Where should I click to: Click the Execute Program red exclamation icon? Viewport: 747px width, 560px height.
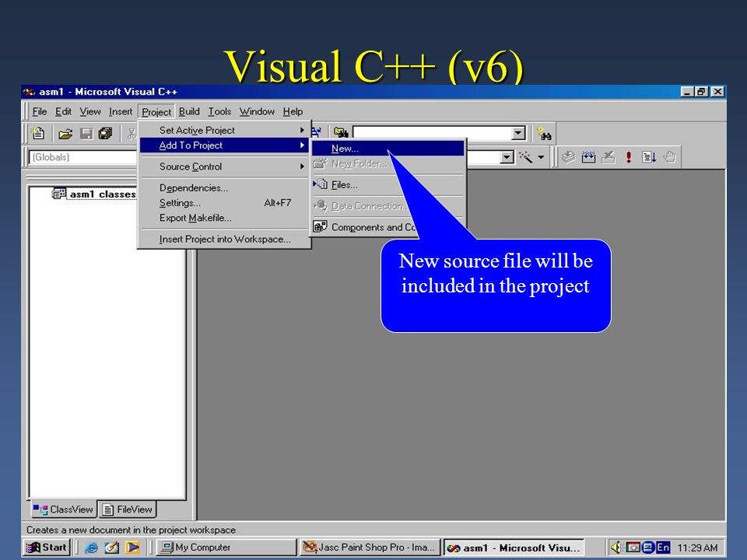(629, 156)
